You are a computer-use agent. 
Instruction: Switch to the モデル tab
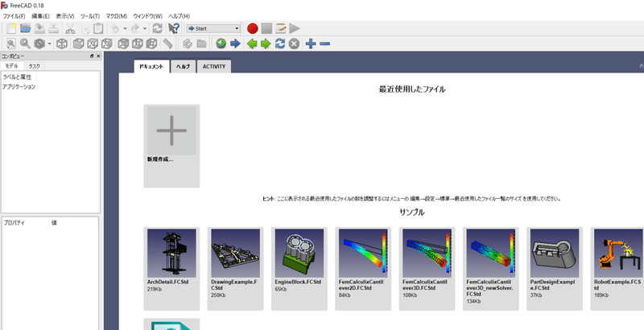(12, 66)
